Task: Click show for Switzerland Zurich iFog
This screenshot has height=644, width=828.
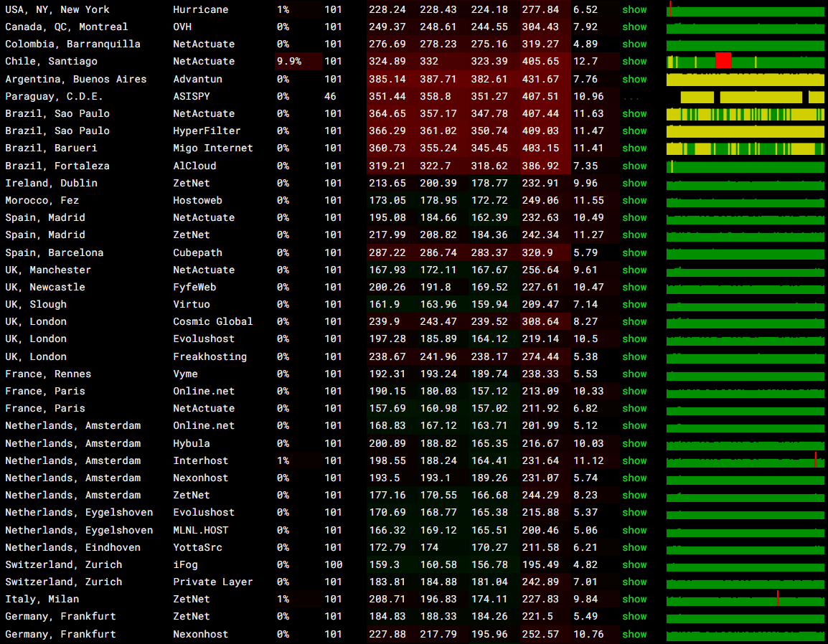Action: tap(634, 565)
